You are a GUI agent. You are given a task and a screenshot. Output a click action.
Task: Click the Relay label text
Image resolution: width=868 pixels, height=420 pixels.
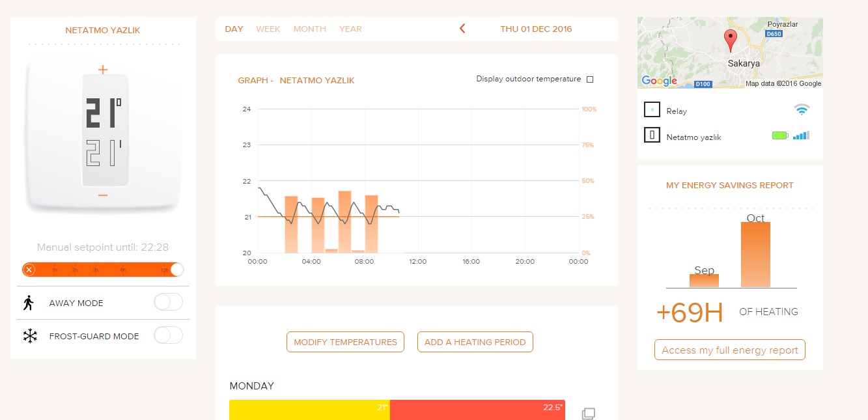[x=677, y=111]
